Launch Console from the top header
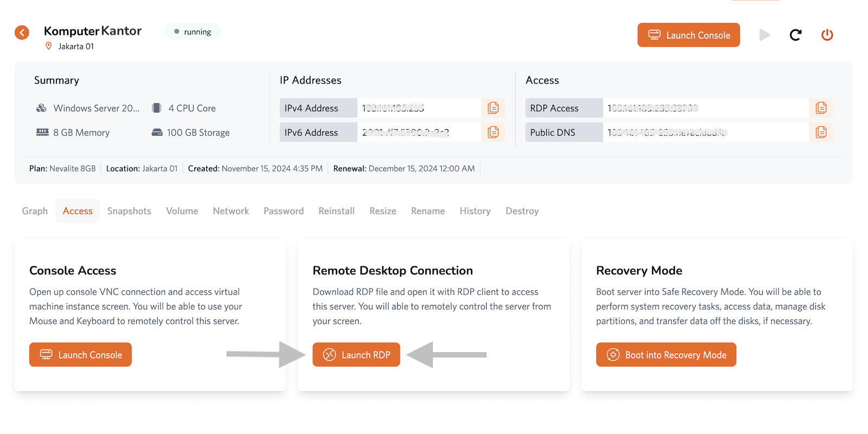868x434 pixels. click(688, 35)
